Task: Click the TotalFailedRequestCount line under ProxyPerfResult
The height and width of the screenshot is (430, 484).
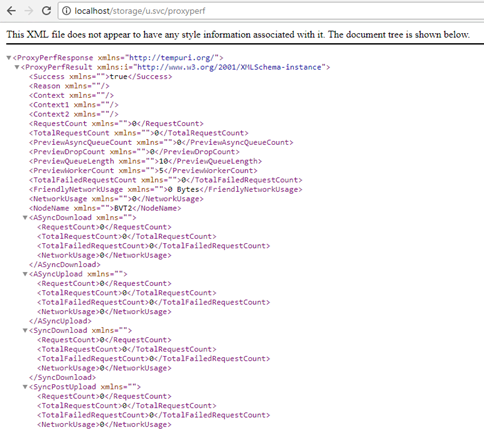Action: pyautogui.click(x=166, y=180)
